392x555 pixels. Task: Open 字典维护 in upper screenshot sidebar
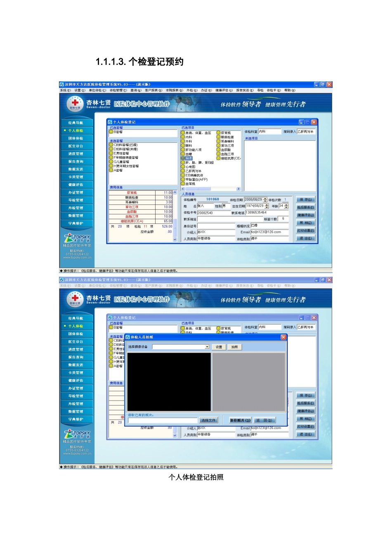[76, 223]
